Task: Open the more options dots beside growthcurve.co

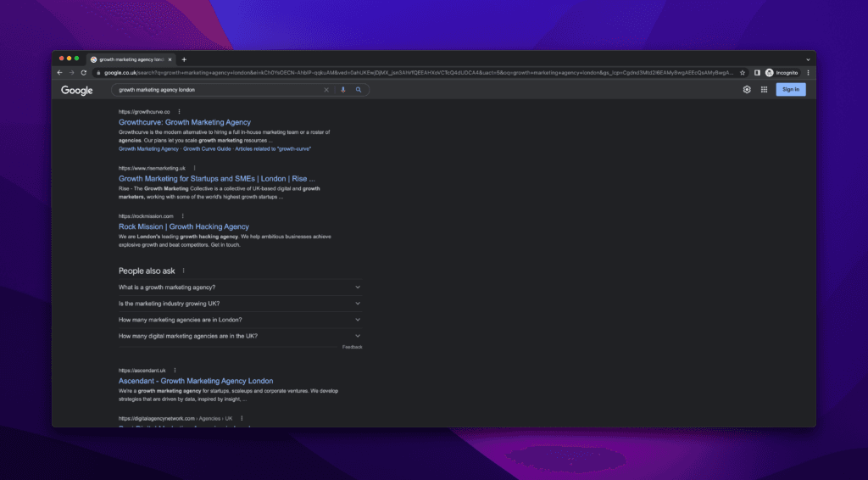Action: [179, 111]
